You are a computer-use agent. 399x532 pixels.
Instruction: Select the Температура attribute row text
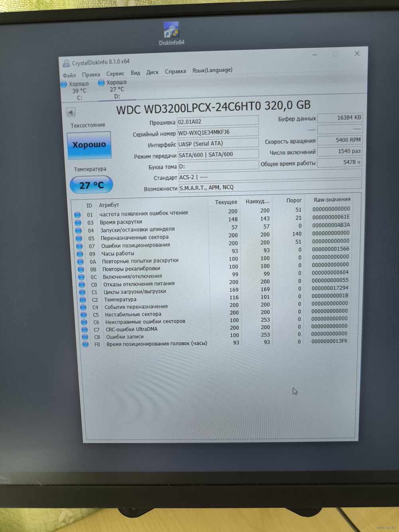click(x=120, y=300)
